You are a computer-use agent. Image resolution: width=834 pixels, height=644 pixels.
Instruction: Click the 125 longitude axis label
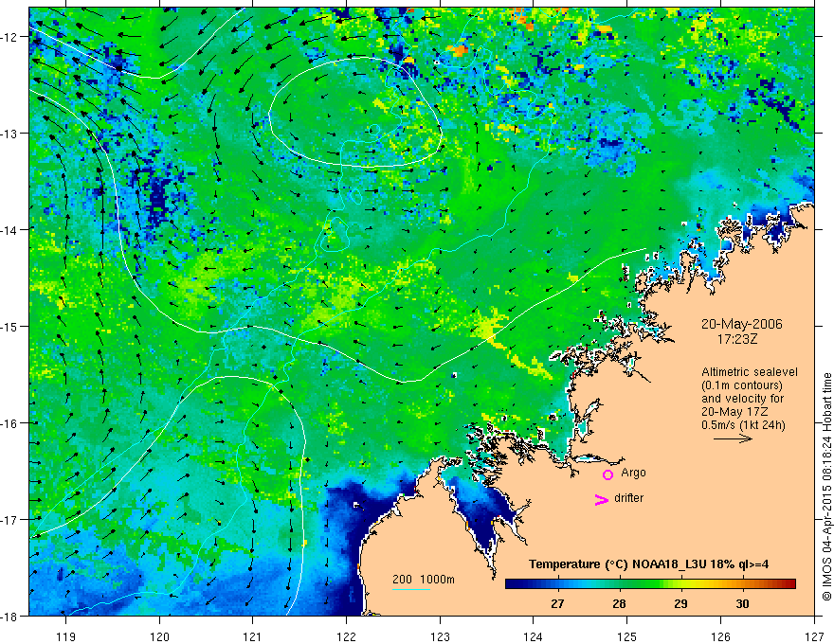click(627, 636)
